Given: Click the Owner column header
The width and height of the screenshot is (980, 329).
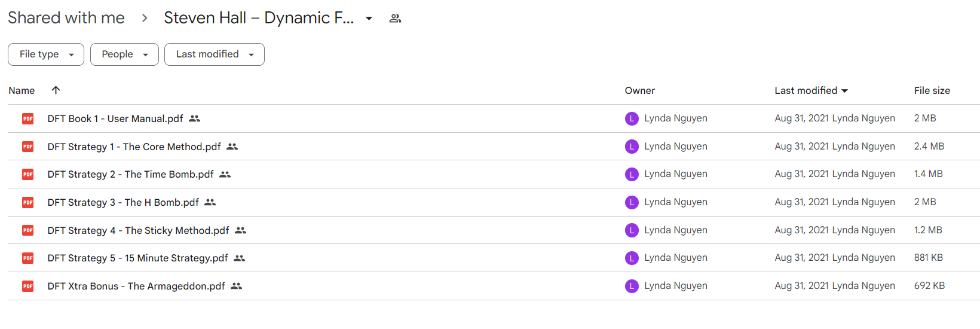Looking at the screenshot, I should tap(640, 90).
